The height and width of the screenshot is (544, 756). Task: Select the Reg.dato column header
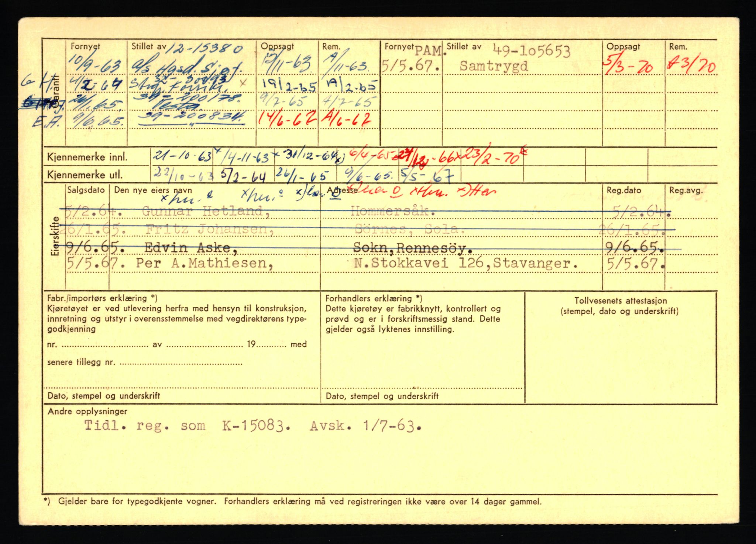(x=624, y=190)
